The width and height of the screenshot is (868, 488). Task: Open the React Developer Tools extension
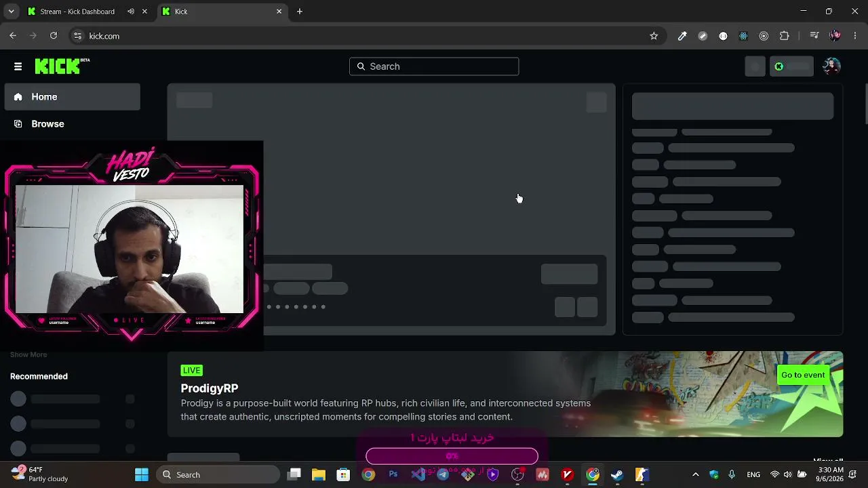click(743, 36)
